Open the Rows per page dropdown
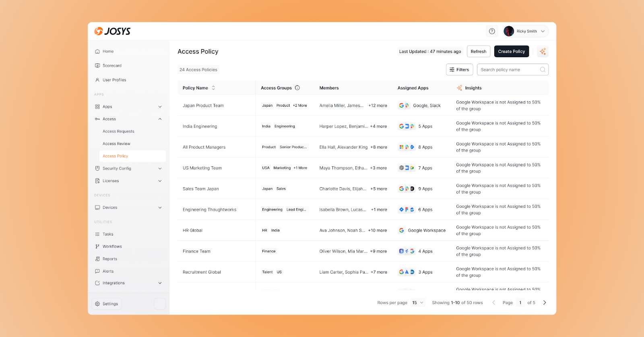 418,303
